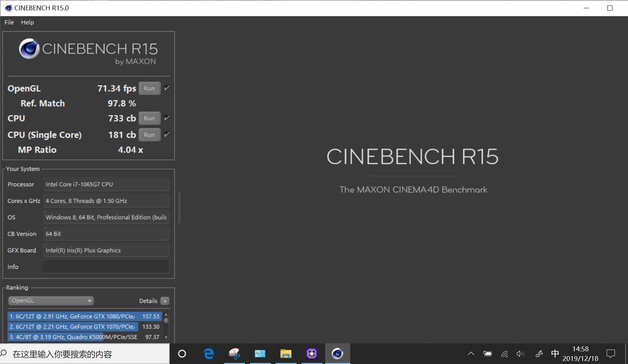Click ranking scrollbar up arrow
The image size is (628, 364).
pyautogui.click(x=166, y=314)
